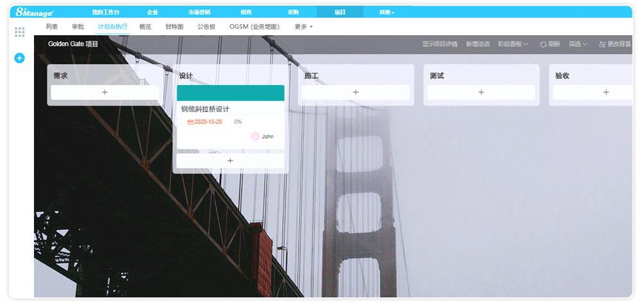The height and width of the screenshot is (308, 644).
Task: Add a card to the 验收 column
Action: tap(606, 92)
